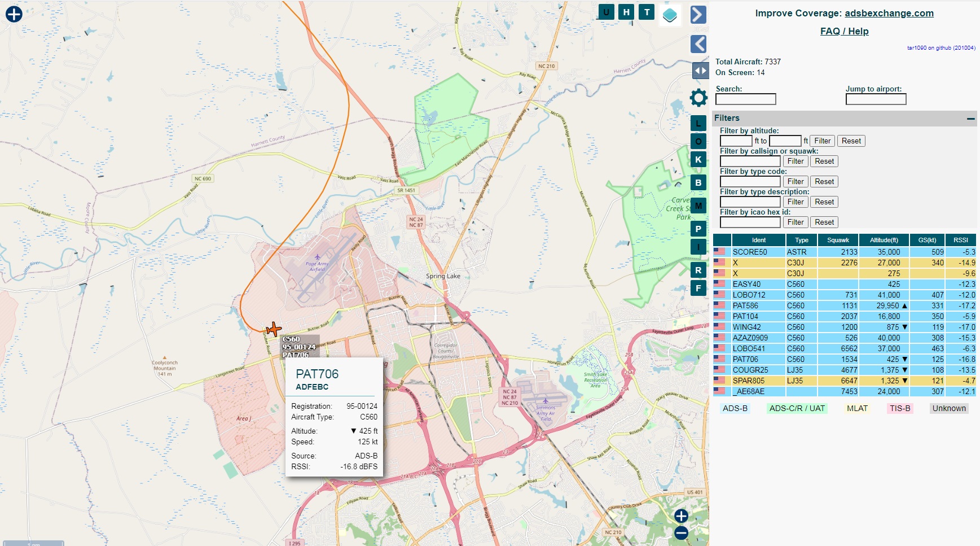This screenshot has width=980, height=546.
Task: Select the LOBO712 aircraft row
Action: [x=845, y=295]
